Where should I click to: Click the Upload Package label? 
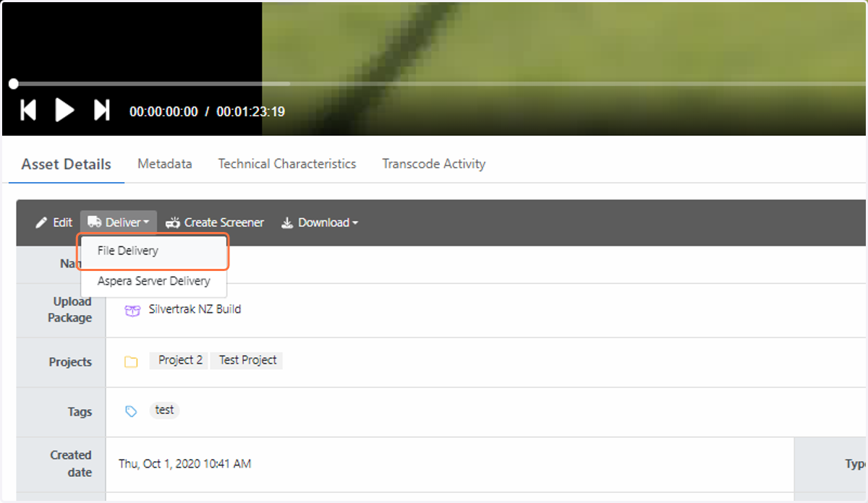pyautogui.click(x=70, y=309)
